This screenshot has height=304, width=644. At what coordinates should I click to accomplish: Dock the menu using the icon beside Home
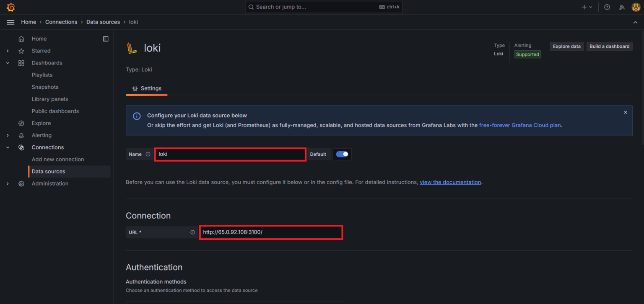pos(106,39)
